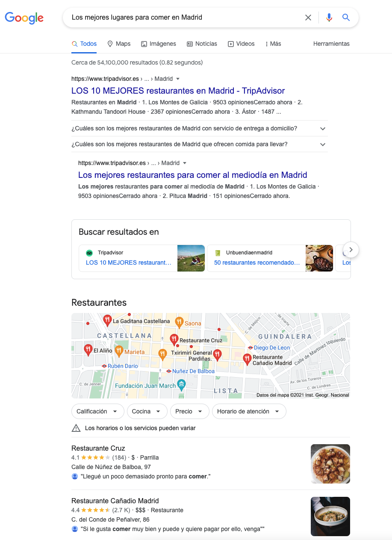Click the microphone voice search icon
The image size is (392, 540).
click(329, 18)
